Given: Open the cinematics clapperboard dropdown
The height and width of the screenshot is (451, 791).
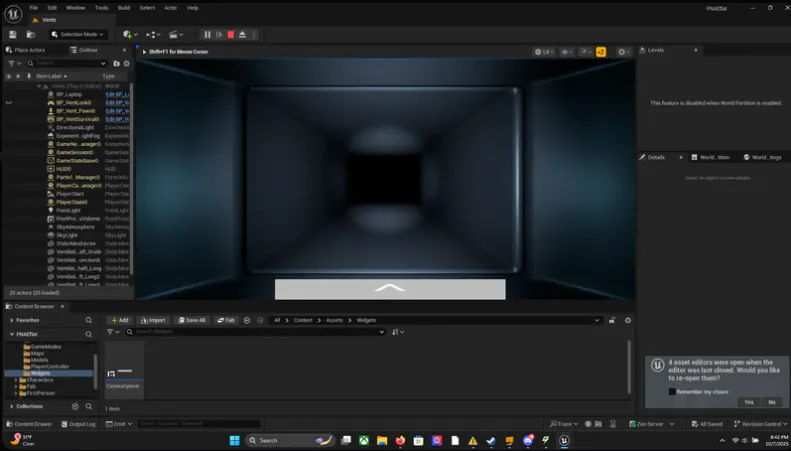Looking at the screenshot, I should tap(176, 34).
